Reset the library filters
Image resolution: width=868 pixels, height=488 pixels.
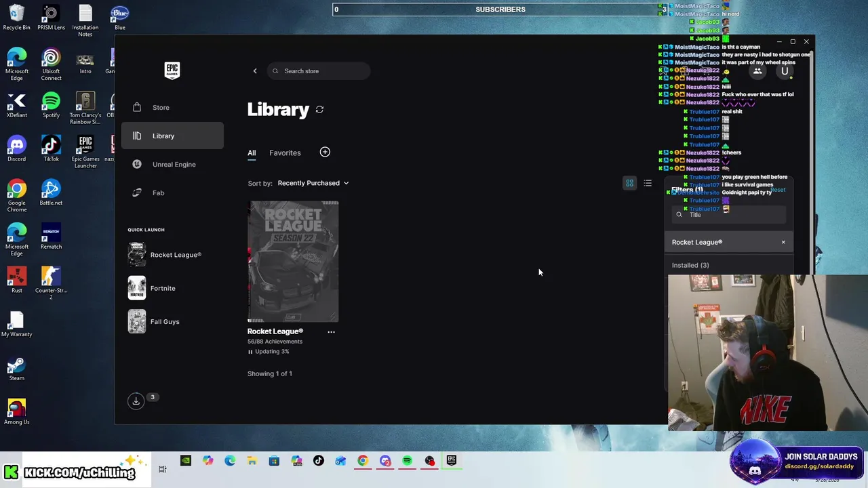(x=778, y=190)
